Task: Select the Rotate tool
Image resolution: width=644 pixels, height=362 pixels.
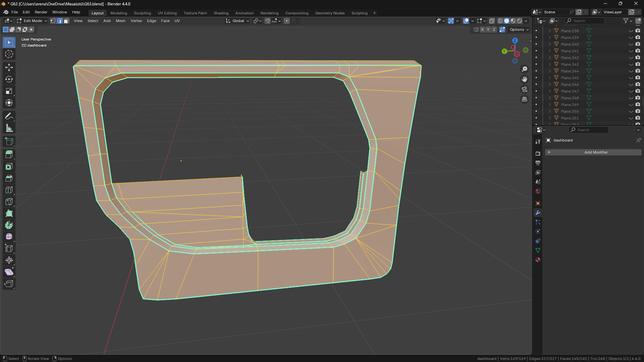Action: coord(9,79)
